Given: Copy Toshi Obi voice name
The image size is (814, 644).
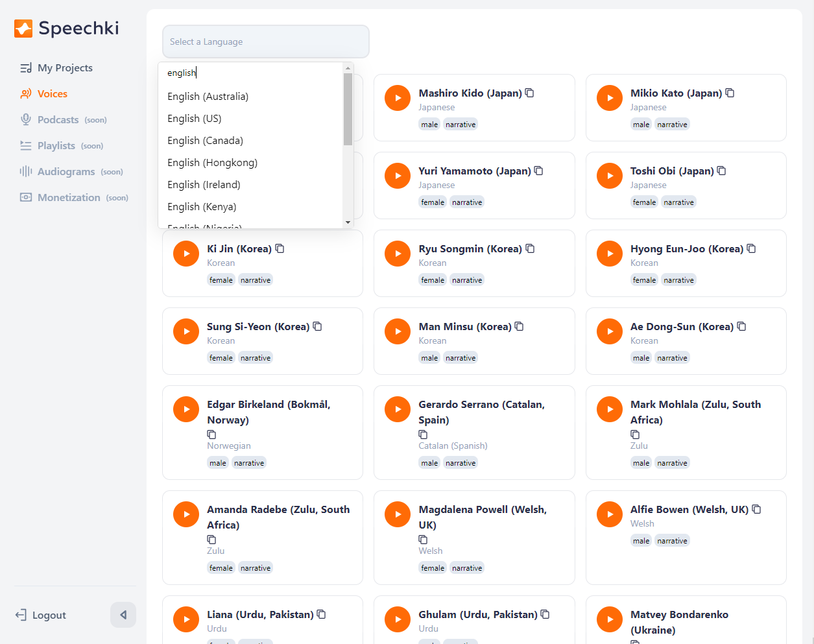Looking at the screenshot, I should (722, 171).
